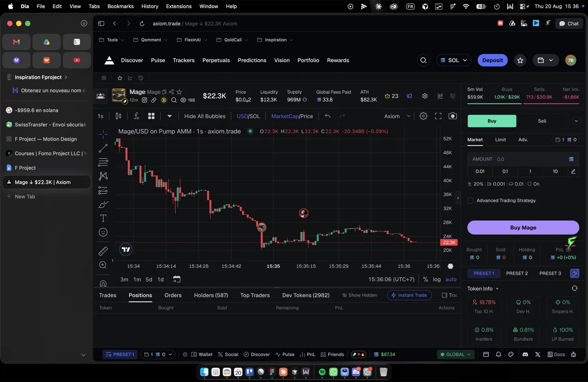The height and width of the screenshot is (382, 588).
Task: Select the brush drawing tool
Action: pos(103,204)
